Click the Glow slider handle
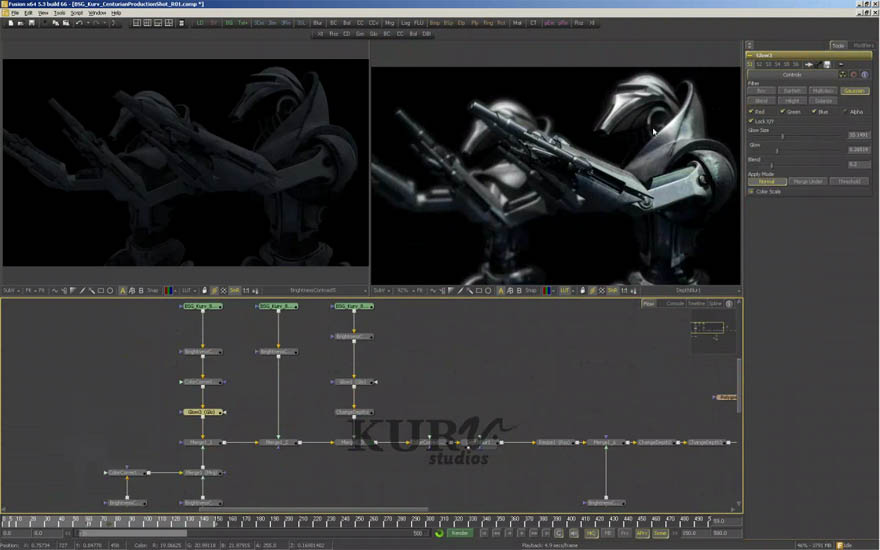This screenshot has width=880, height=550. (777, 150)
